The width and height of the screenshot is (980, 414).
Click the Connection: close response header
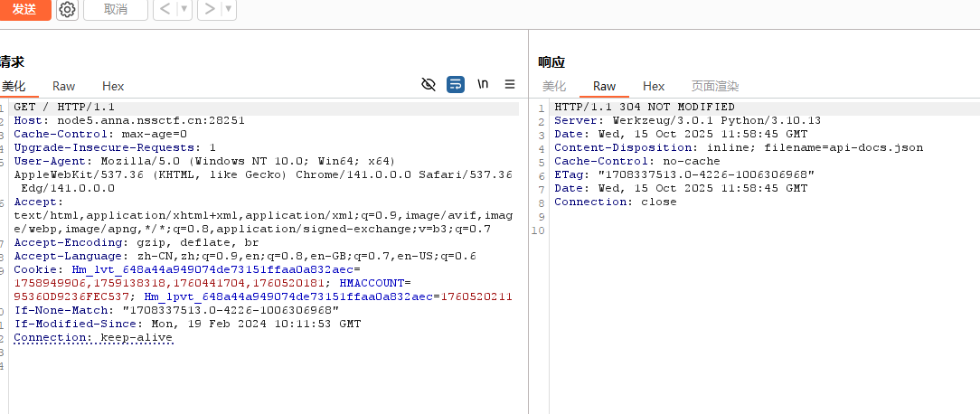pyautogui.click(x=616, y=202)
